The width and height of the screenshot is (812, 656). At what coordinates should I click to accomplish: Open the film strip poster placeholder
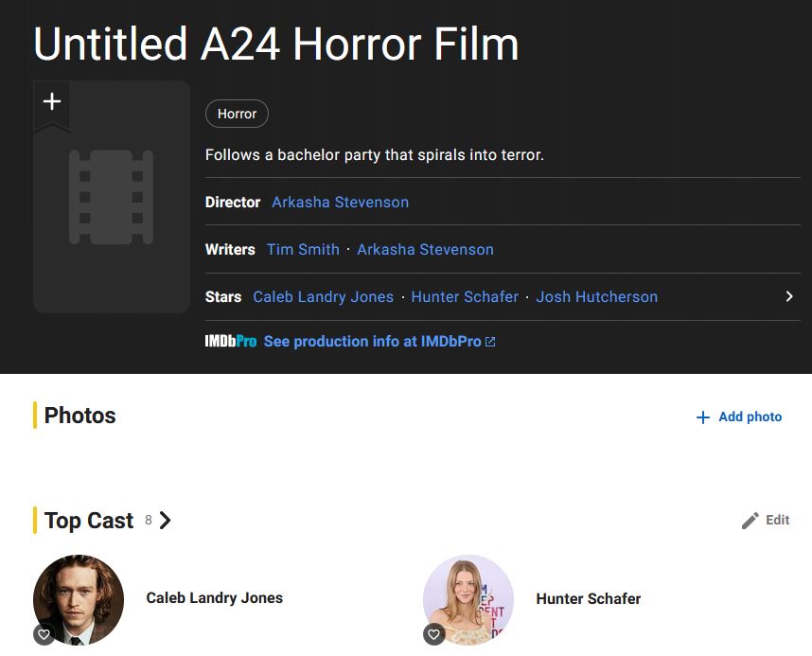point(112,198)
